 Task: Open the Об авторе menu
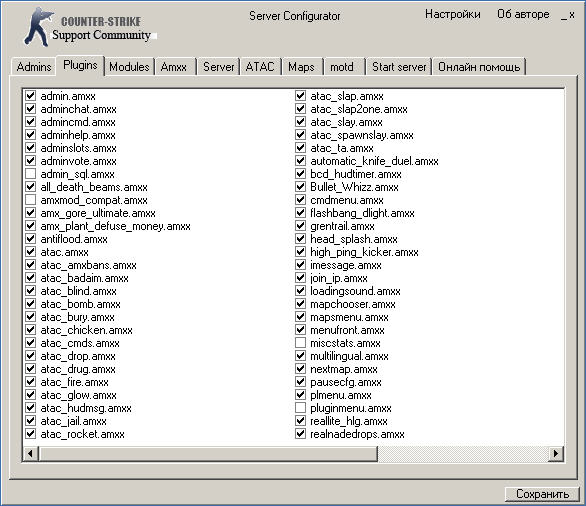[523, 14]
